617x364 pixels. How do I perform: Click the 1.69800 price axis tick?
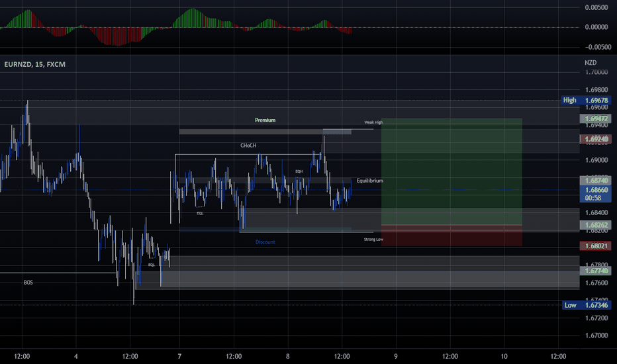[x=596, y=90]
